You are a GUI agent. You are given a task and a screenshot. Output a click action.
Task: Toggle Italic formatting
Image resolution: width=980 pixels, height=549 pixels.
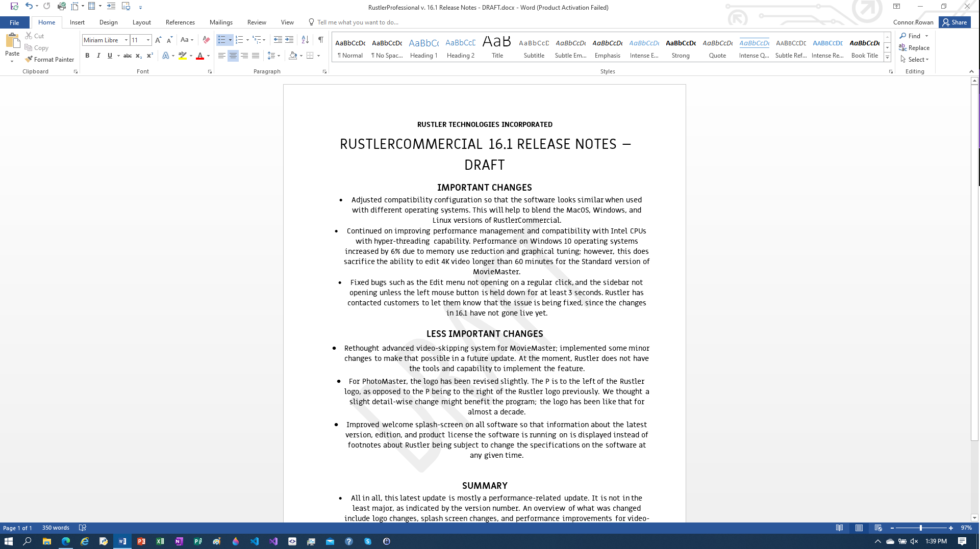pyautogui.click(x=98, y=56)
